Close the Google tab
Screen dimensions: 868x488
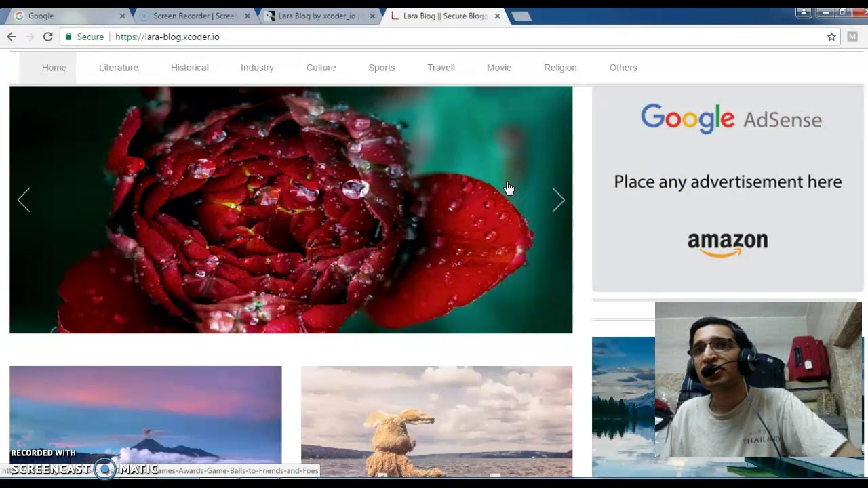point(122,16)
